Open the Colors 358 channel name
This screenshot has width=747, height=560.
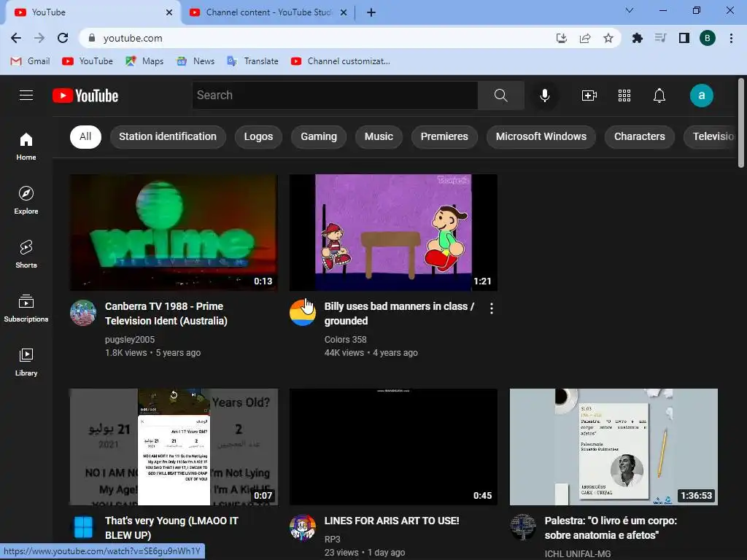click(x=345, y=340)
